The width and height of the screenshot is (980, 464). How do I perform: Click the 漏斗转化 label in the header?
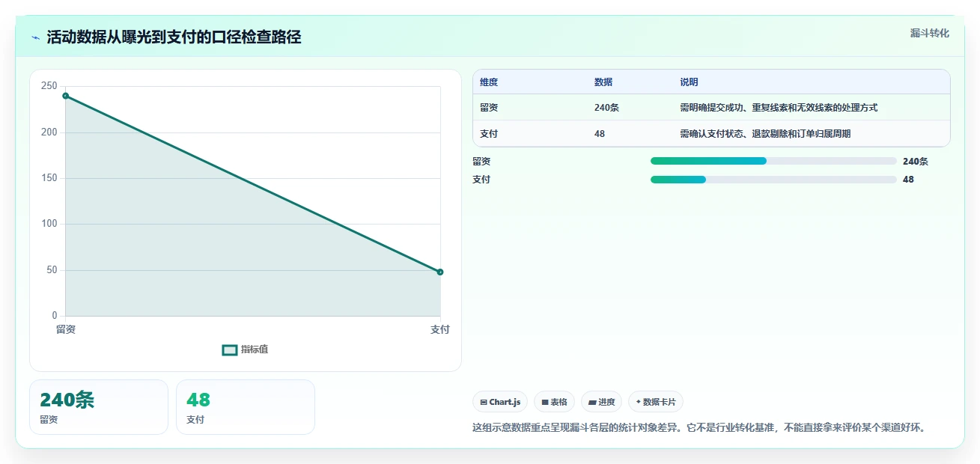(930, 33)
